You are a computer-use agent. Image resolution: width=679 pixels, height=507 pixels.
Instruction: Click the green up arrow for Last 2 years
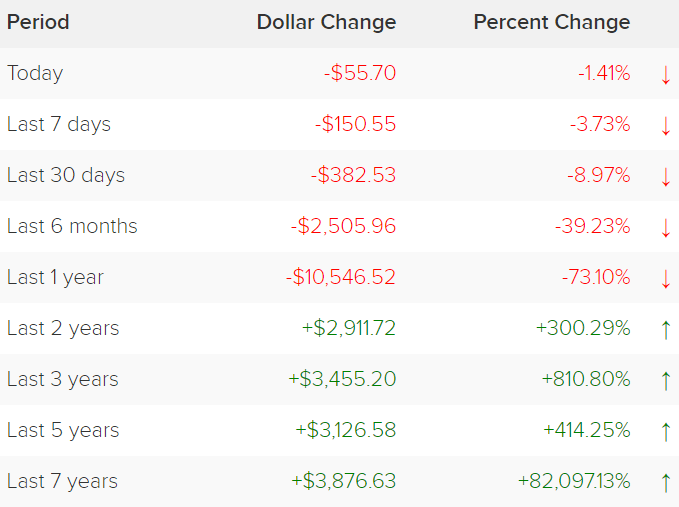pyautogui.click(x=666, y=329)
